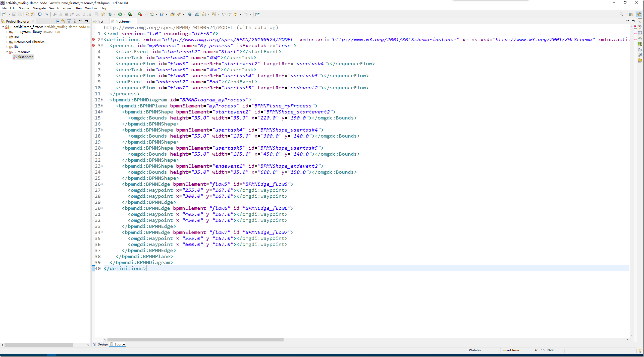The height and width of the screenshot is (357, 644).
Task: Switch to the Design tab
Action: point(100,344)
